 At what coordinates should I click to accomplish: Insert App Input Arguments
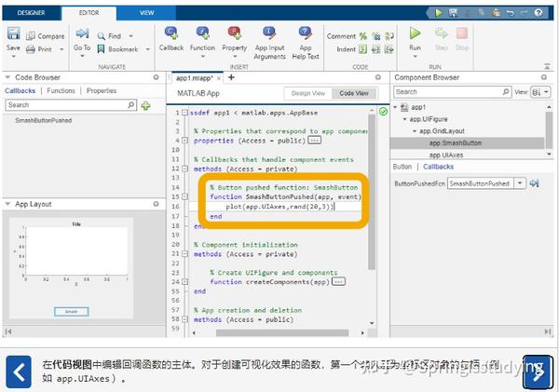[269, 43]
